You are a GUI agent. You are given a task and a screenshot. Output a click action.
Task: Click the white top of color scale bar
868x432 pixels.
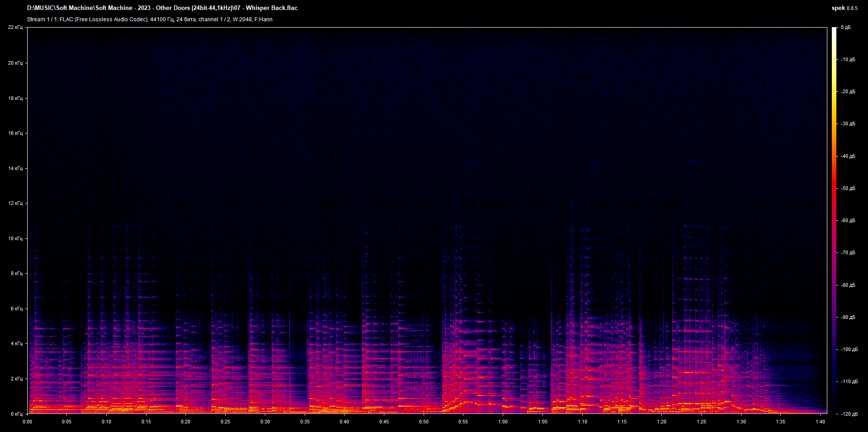coord(835,31)
